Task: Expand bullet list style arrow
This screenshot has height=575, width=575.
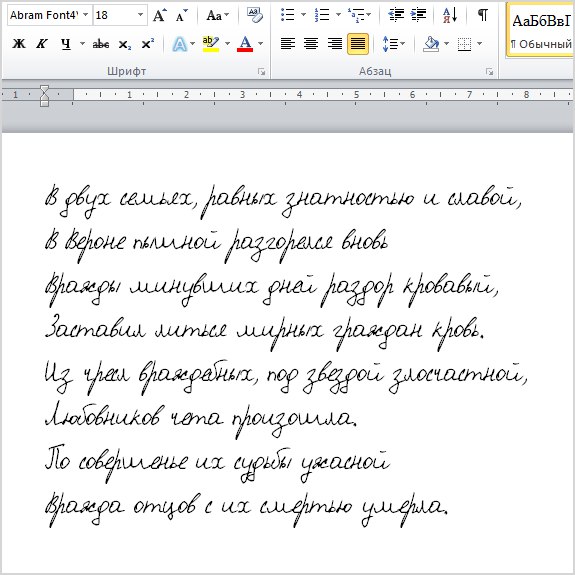Action: click(303, 15)
